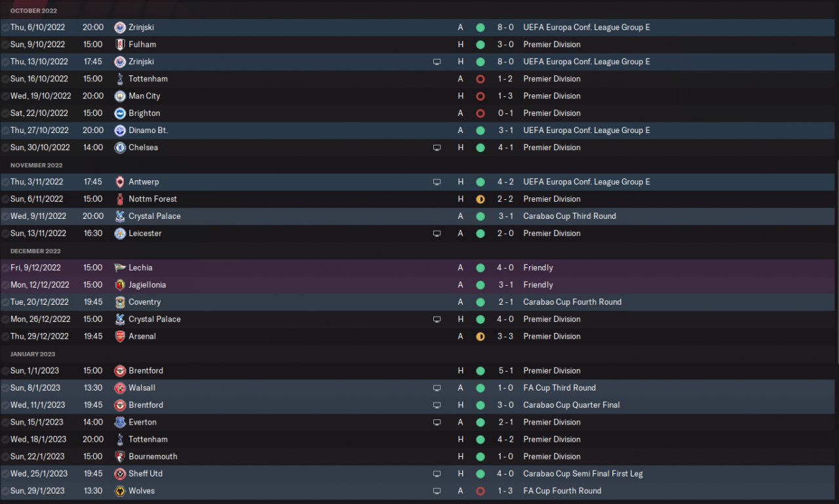839x504 pixels.
Task: Click TV broadcast icon on Chelsea row
Action: [437, 147]
